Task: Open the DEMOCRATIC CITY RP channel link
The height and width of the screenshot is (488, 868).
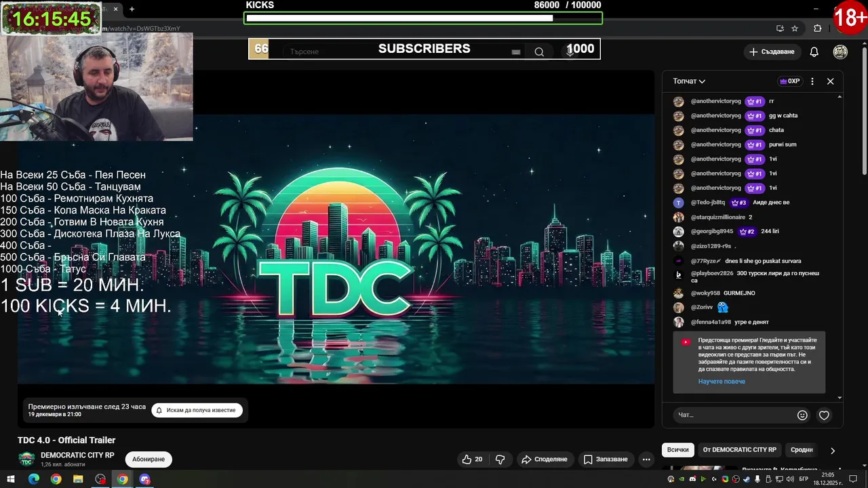Action: click(77, 455)
